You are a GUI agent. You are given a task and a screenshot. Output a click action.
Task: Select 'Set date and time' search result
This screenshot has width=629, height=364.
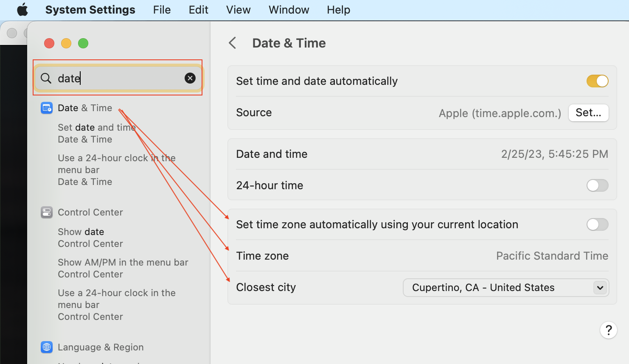pyautogui.click(x=96, y=127)
